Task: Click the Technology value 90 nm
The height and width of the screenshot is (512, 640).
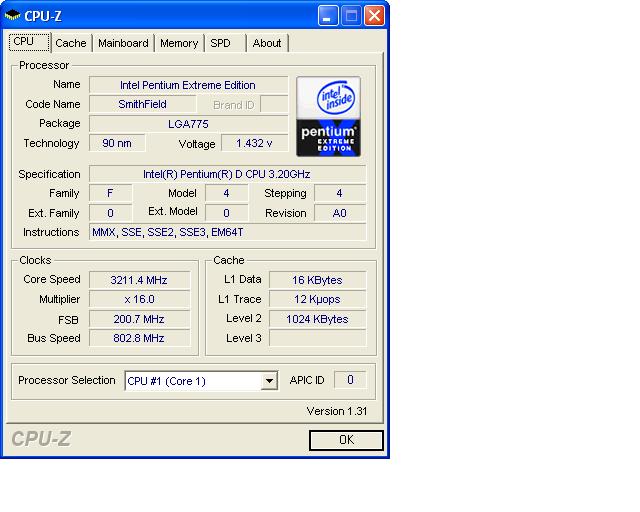Action: [x=117, y=143]
